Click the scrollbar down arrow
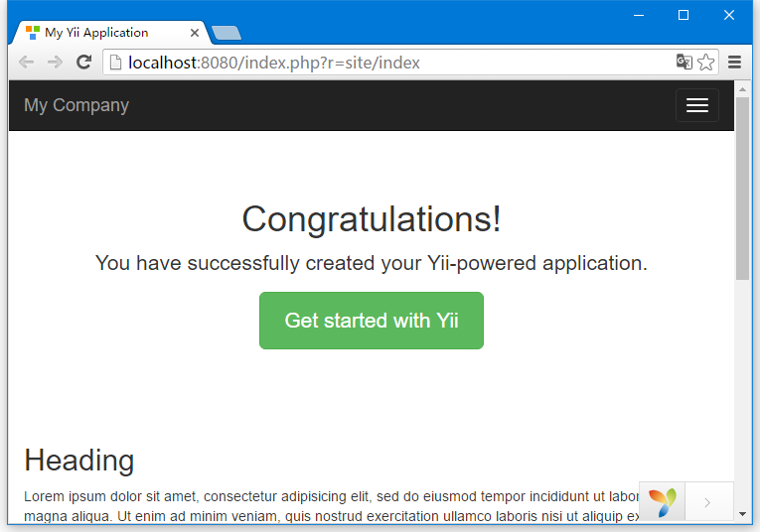Viewport: 760px width, 532px height. click(x=742, y=514)
